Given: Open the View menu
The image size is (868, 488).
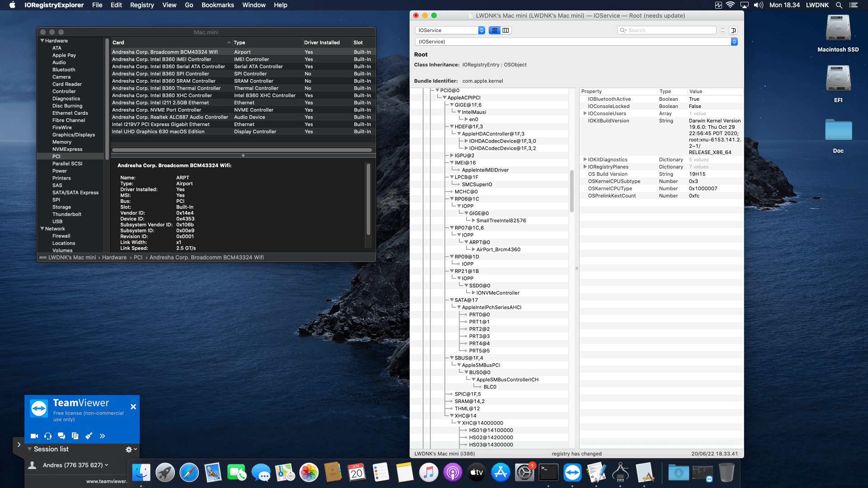Looking at the screenshot, I should [170, 5].
